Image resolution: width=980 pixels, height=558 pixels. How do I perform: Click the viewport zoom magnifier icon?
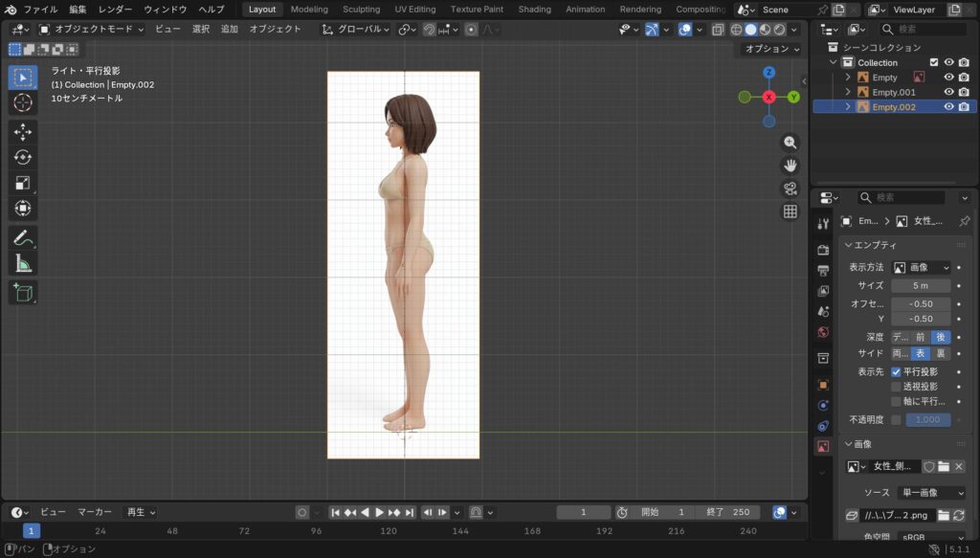(791, 143)
